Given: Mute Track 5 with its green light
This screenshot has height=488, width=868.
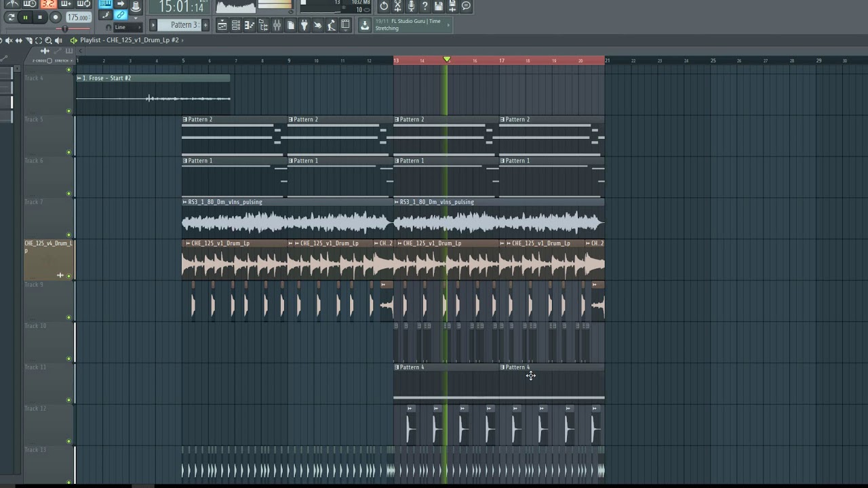Looking at the screenshot, I should 68,152.
